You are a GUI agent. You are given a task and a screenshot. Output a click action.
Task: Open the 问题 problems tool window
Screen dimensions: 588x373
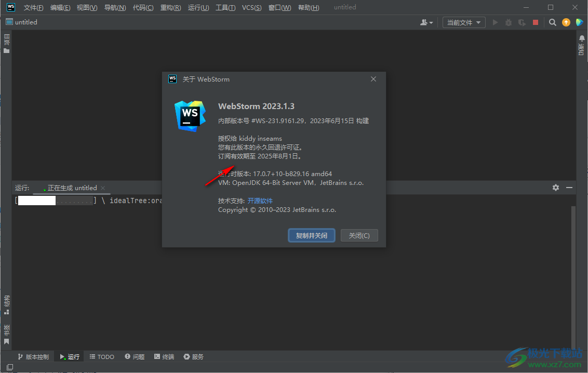click(x=135, y=356)
